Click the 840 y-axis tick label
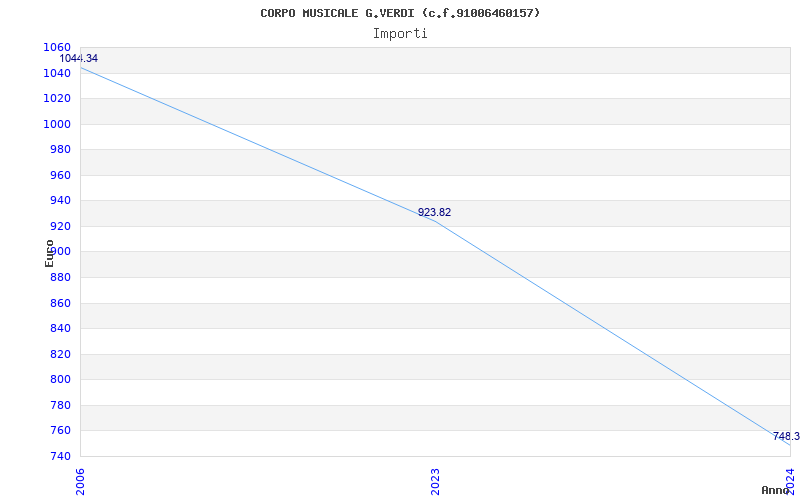 [60, 329]
